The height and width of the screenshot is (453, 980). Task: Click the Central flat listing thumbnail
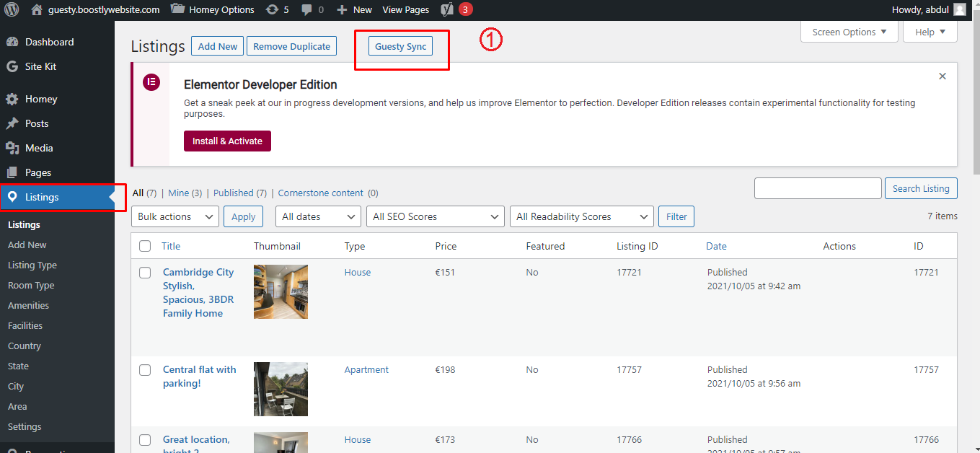[281, 389]
